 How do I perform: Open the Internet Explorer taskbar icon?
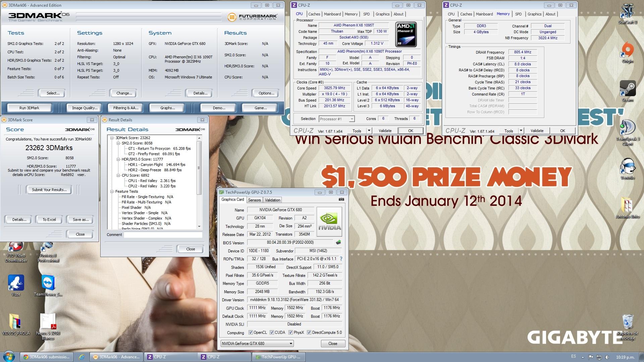(82, 357)
